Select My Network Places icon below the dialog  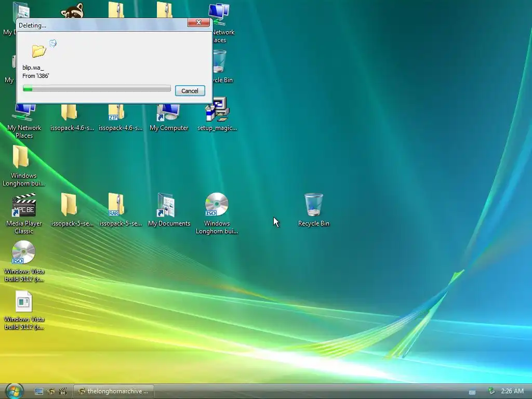click(x=24, y=122)
